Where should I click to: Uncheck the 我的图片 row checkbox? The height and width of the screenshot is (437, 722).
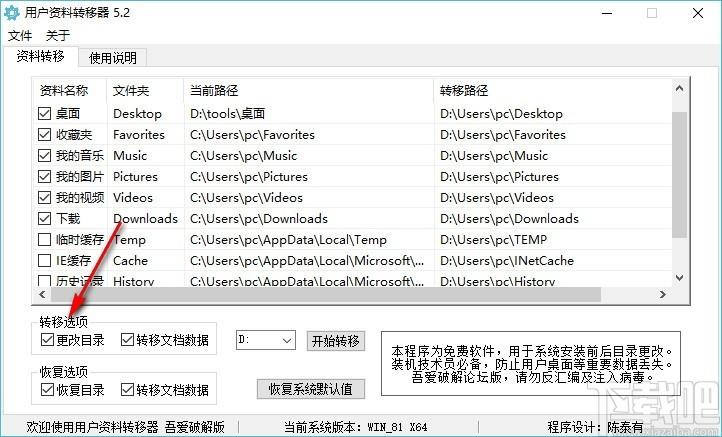tap(44, 176)
